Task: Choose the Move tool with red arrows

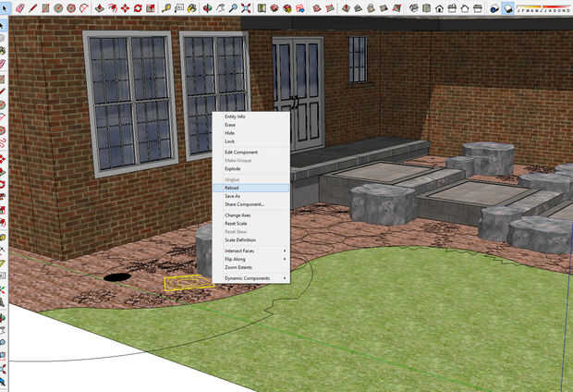Action: tap(126, 8)
